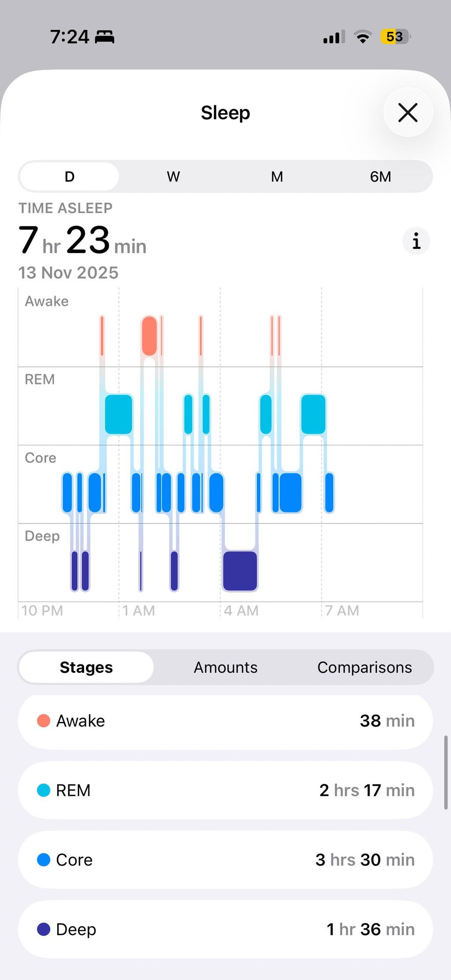451x980 pixels.
Task: Close the Sleep sheet with X
Action: [408, 113]
